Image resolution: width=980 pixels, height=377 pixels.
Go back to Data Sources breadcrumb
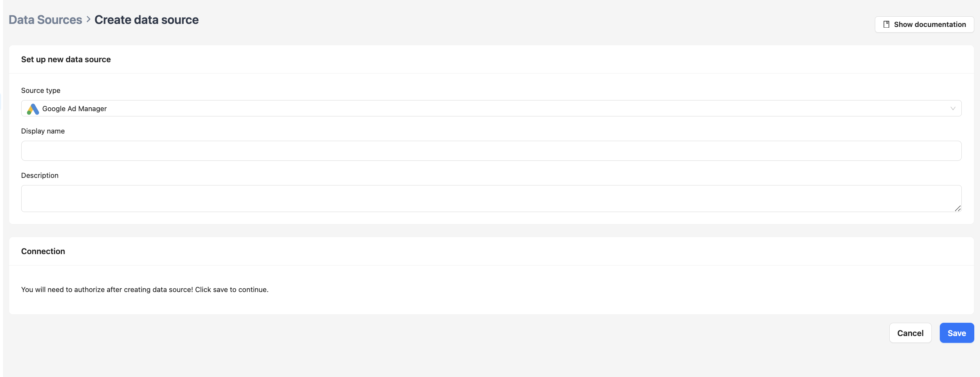click(45, 20)
